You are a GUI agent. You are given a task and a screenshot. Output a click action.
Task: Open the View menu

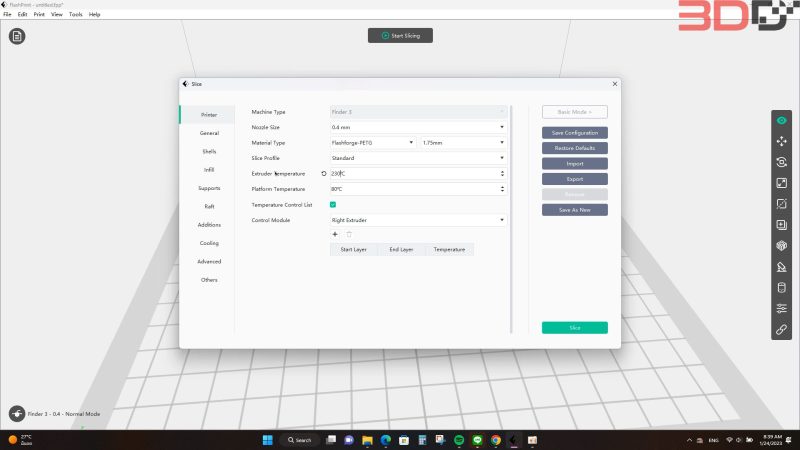(x=57, y=14)
